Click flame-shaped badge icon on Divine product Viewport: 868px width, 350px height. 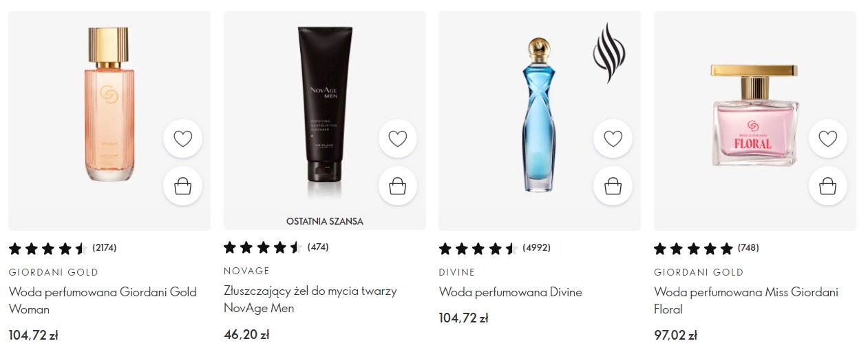pos(609,52)
